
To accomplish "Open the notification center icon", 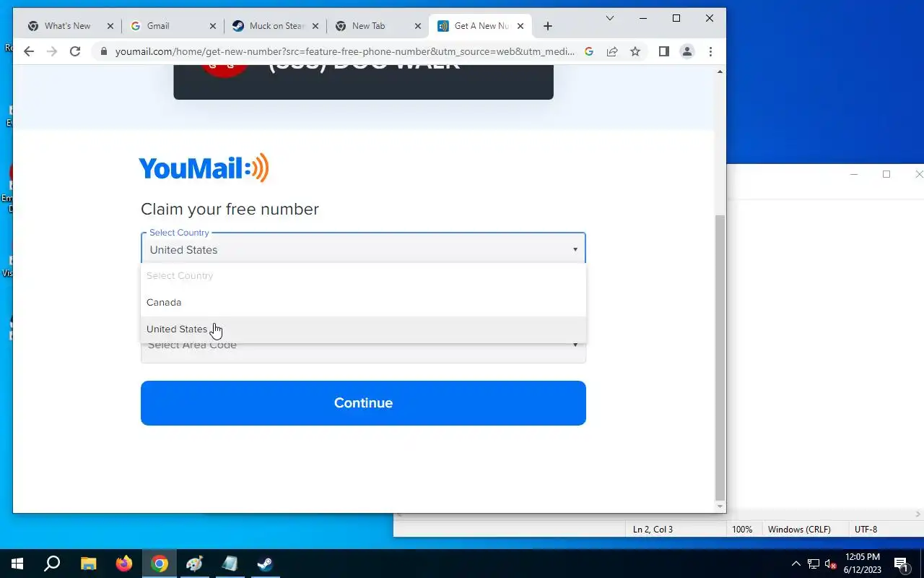I will coord(901,564).
